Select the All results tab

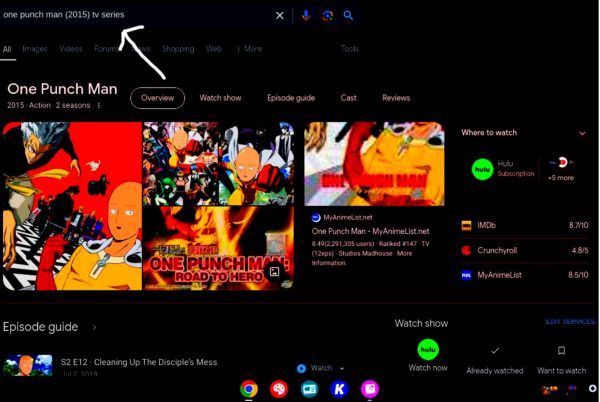tap(7, 49)
